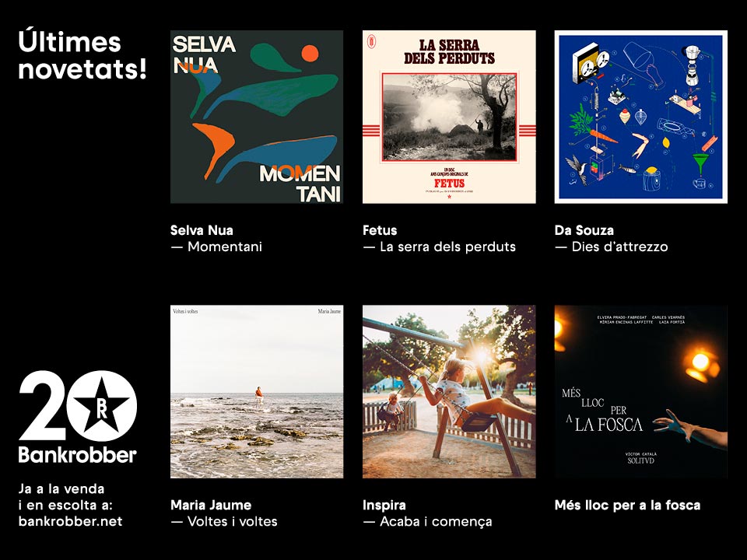Screen dimensions: 747x560
Task: Open the Da Souza blue album cover
Action: click(640, 117)
